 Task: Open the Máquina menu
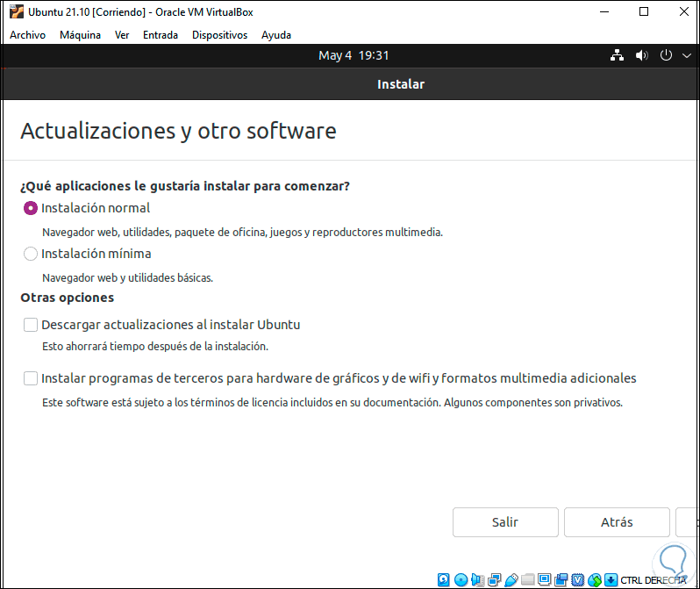(x=80, y=35)
